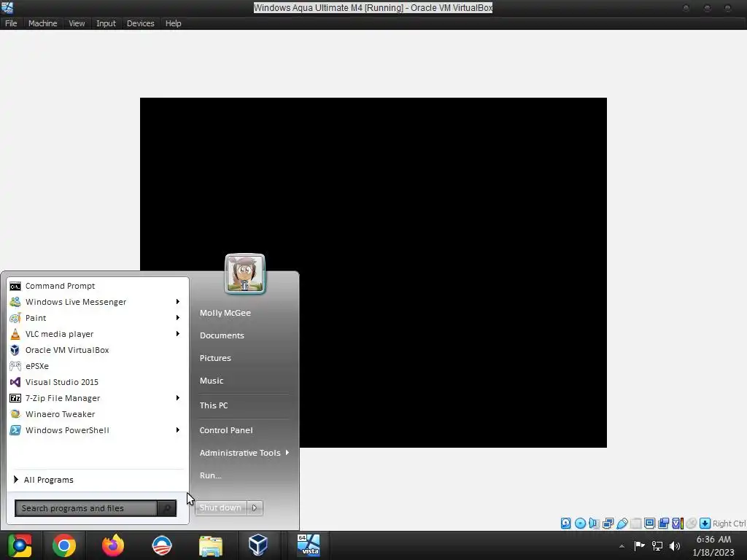Screen dimensions: 747x560
Task: Open Music from Start menu
Action: coord(211,381)
